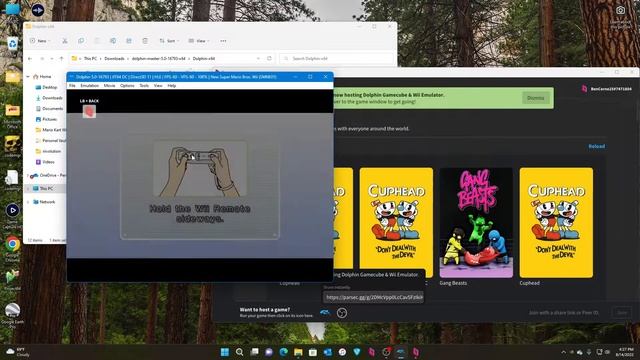Click the Dolphin emulator taskbar icon

[x=401, y=352]
